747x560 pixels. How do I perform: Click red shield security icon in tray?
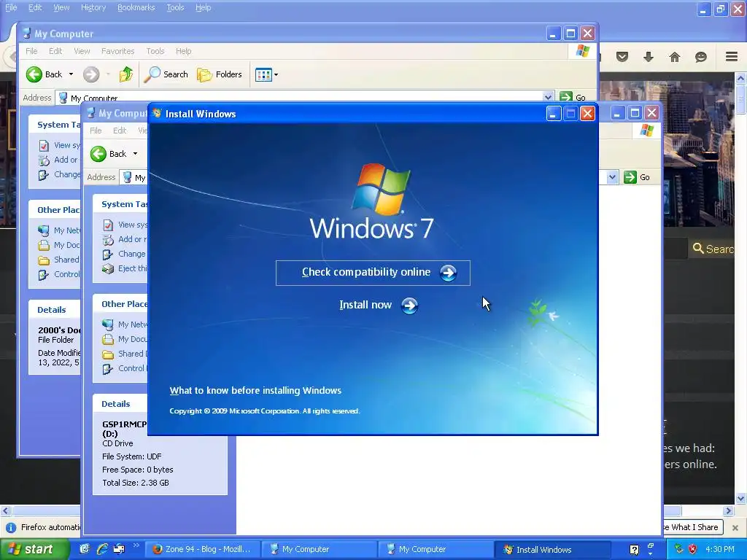pyautogui.click(x=693, y=549)
